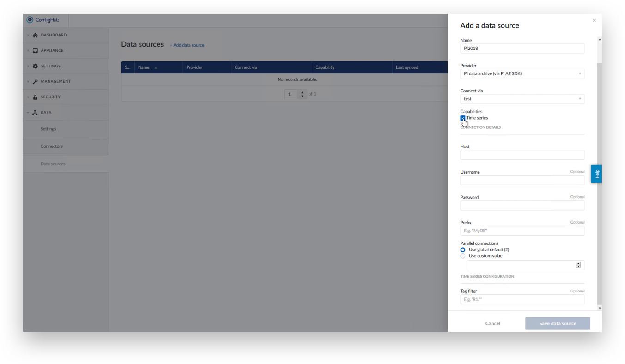Click the Dashboard home icon
The image size is (625, 364).
[x=35, y=35]
